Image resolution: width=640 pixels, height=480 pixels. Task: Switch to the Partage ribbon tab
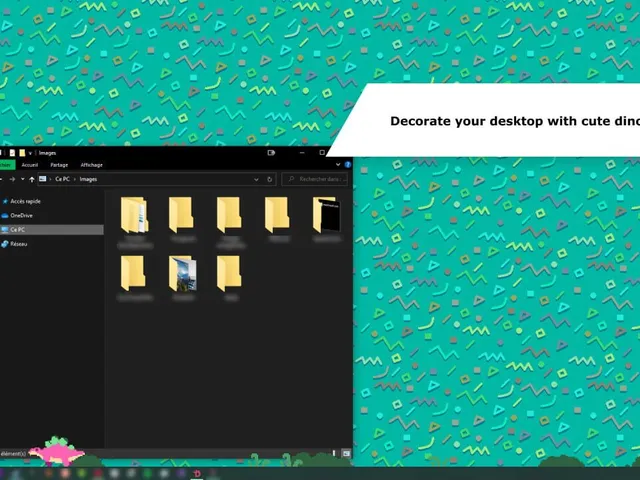click(59, 165)
